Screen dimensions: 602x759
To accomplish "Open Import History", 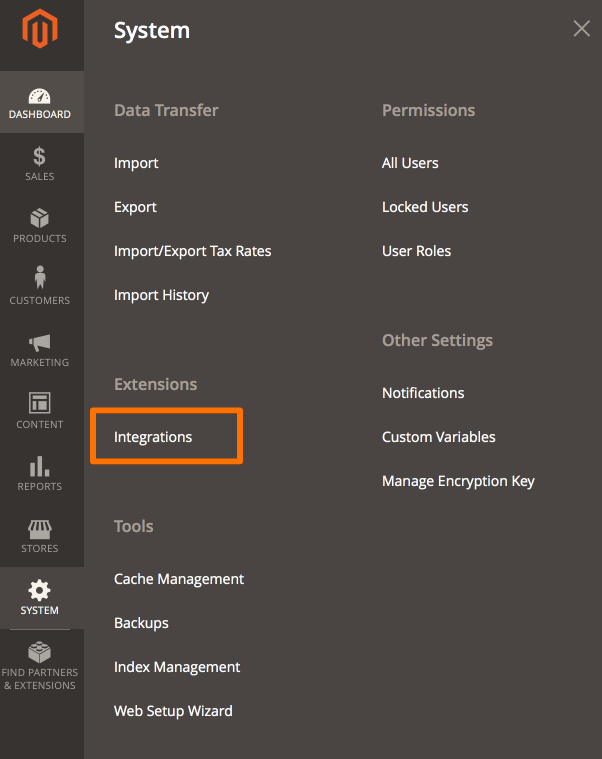I will point(162,295).
